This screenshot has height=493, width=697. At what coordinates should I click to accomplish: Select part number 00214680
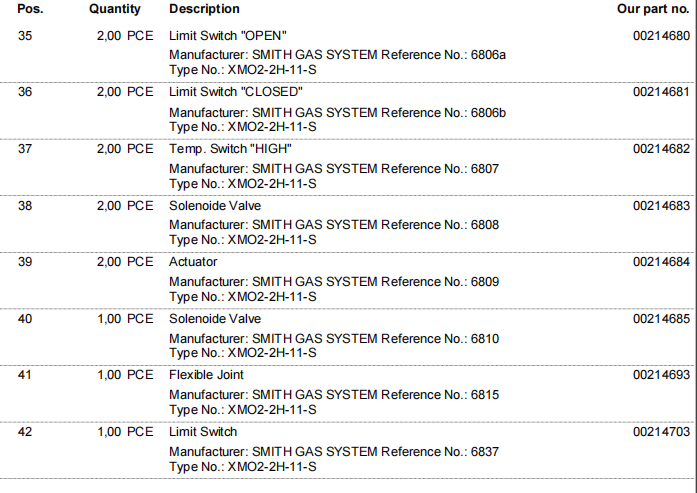(x=661, y=36)
